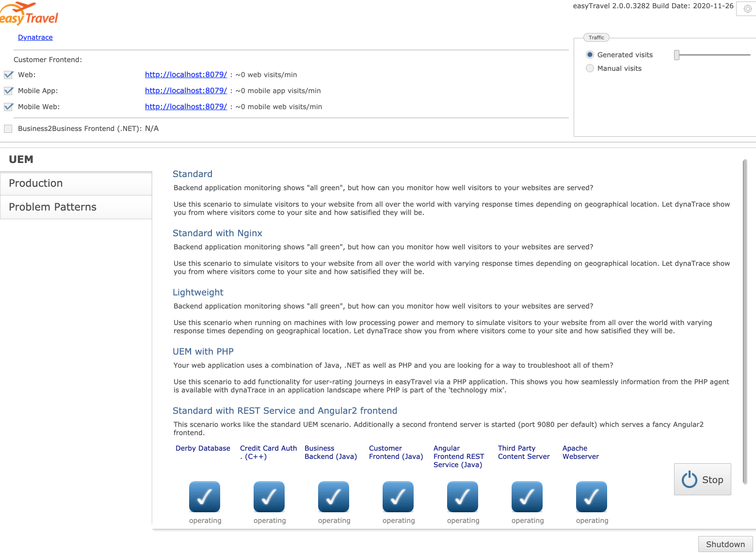Click the Third Party Content Server label
This screenshot has height=553, width=756.
pyautogui.click(x=524, y=453)
